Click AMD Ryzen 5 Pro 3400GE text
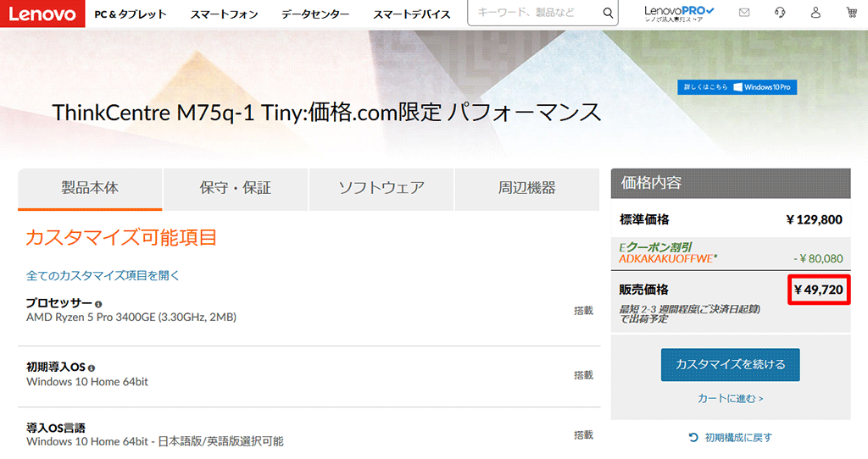Viewport: 868px width, 459px height. 131,318
